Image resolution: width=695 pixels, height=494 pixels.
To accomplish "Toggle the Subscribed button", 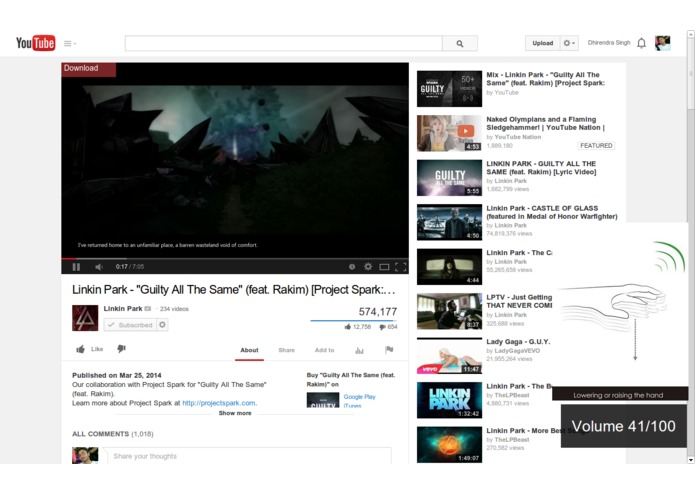I will [x=130, y=325].
